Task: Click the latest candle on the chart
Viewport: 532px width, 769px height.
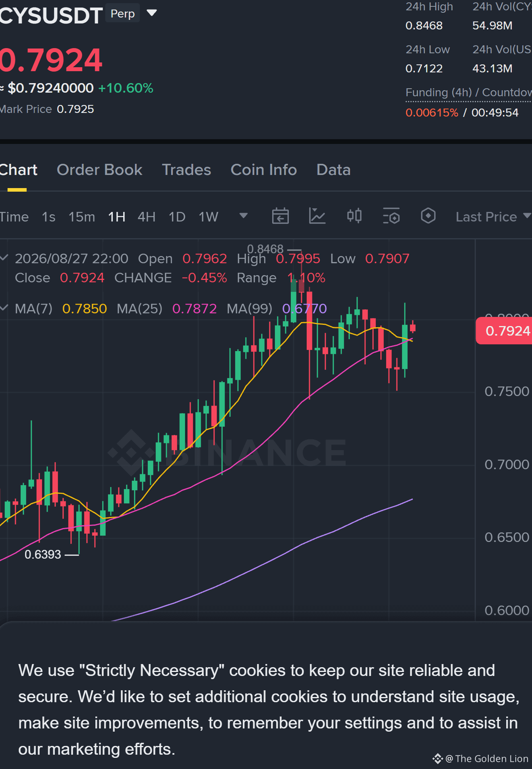Action: point(413,327)
